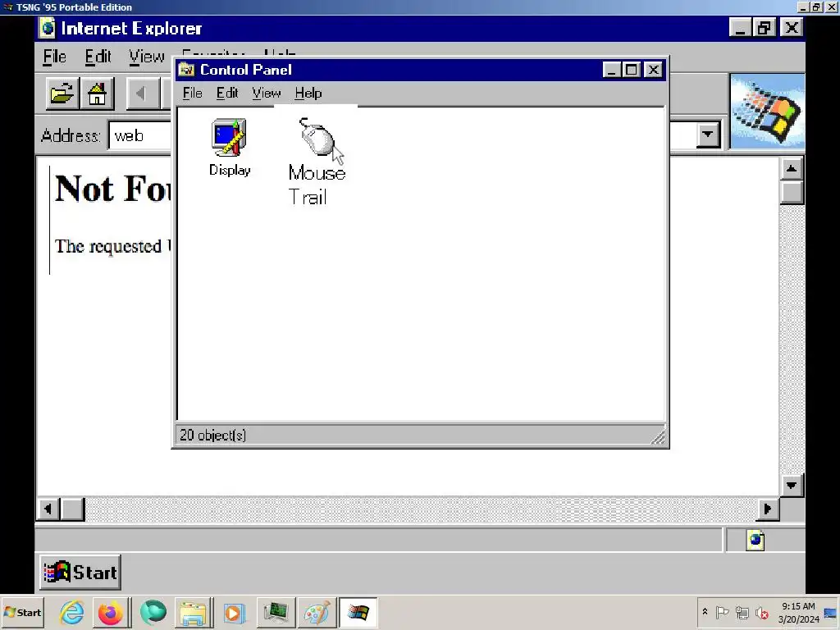The width and height of the screenshot is (840, 630).
Task: Click the Windows flag logo in Internet Explorer
Action: (767, 111)
